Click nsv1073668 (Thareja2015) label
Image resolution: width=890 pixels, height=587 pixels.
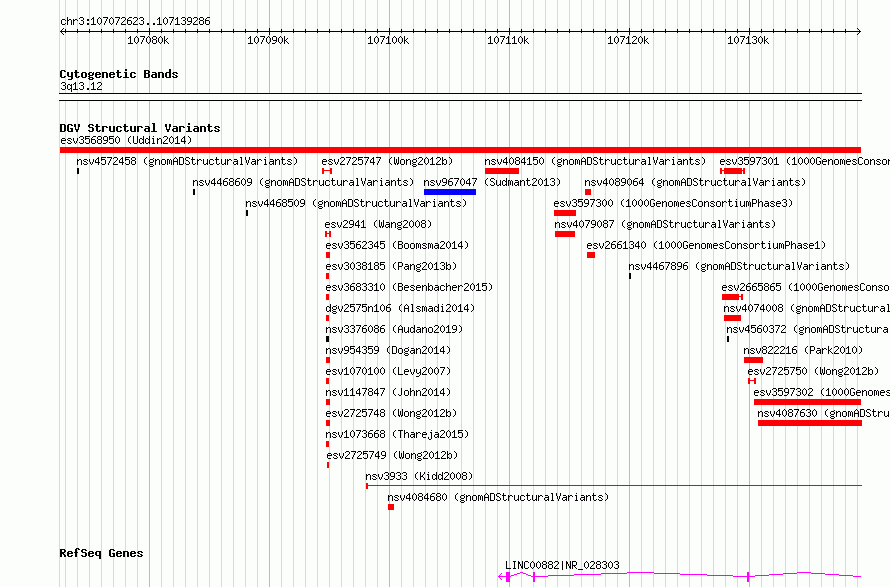[397, 434]
